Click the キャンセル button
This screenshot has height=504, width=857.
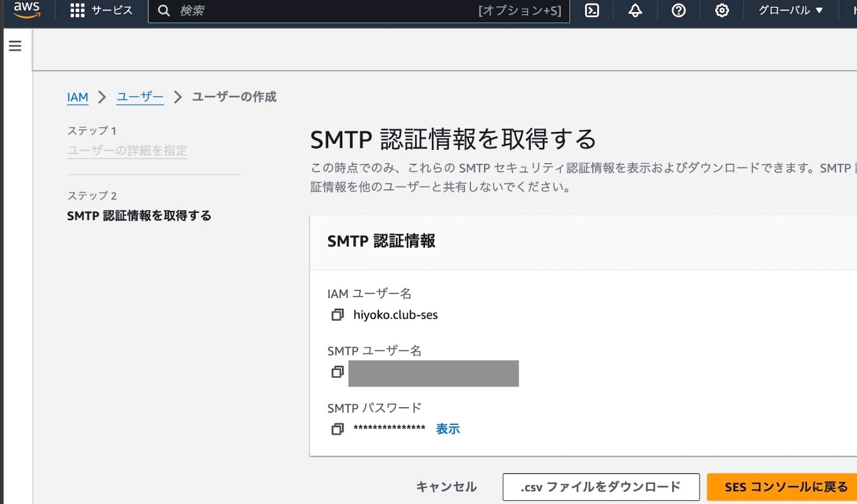[446, 487]
